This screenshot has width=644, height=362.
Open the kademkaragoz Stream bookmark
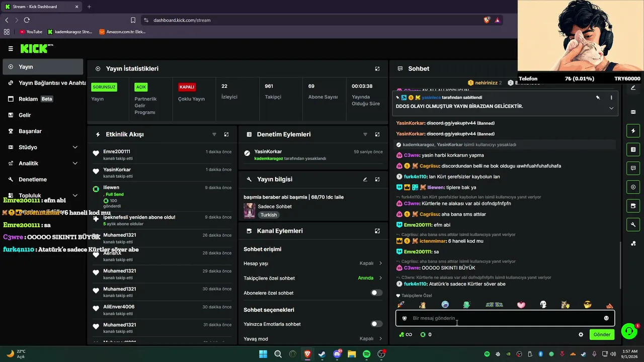[70, 32]
